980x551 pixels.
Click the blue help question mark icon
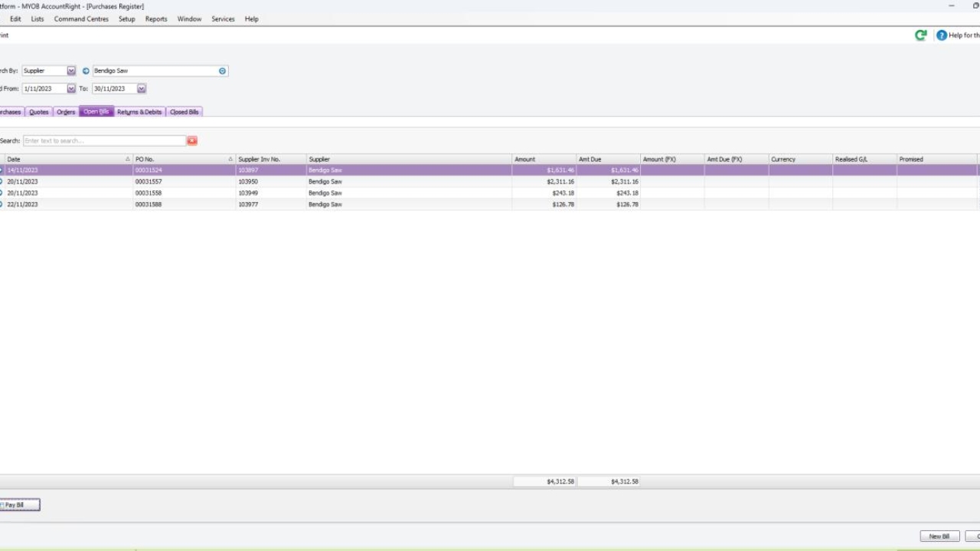[942, 35]
